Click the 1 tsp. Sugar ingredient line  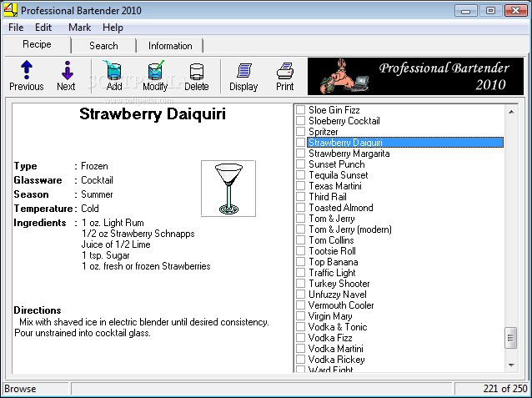106,255
